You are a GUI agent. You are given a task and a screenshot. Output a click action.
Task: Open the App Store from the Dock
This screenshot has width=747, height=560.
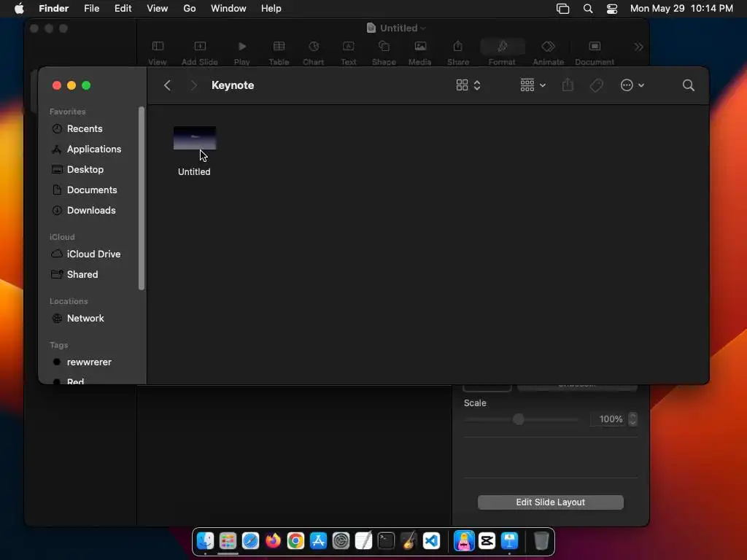pyautogui.click(x=318, y=541)
